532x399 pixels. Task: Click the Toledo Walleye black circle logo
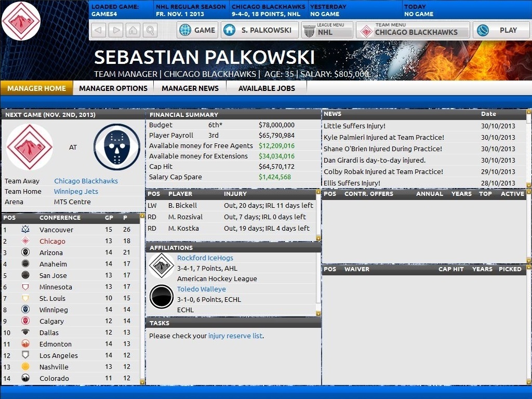tap(162, 297)
